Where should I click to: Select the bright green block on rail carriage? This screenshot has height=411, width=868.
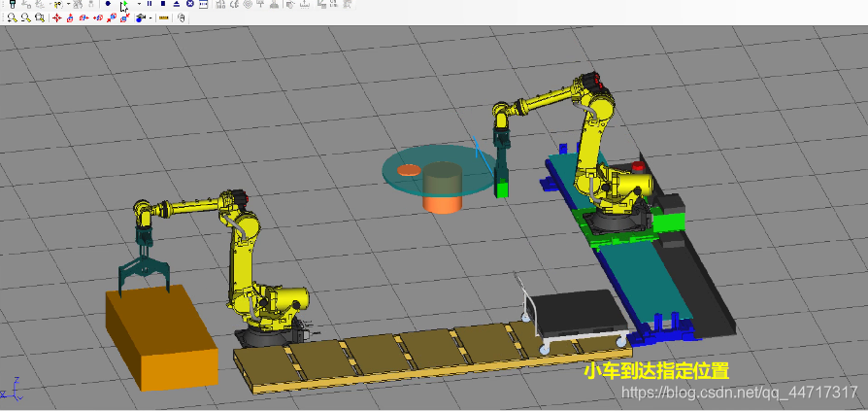[669, 223]
